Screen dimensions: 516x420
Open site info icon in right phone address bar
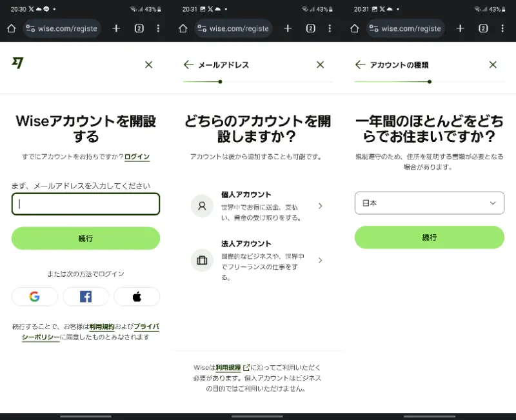pos(373,28)
